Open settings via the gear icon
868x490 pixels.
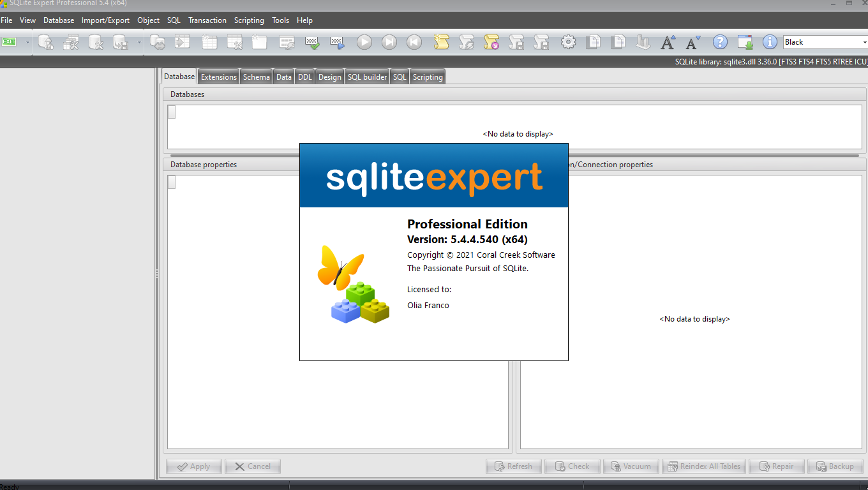(x=568, y=42)
